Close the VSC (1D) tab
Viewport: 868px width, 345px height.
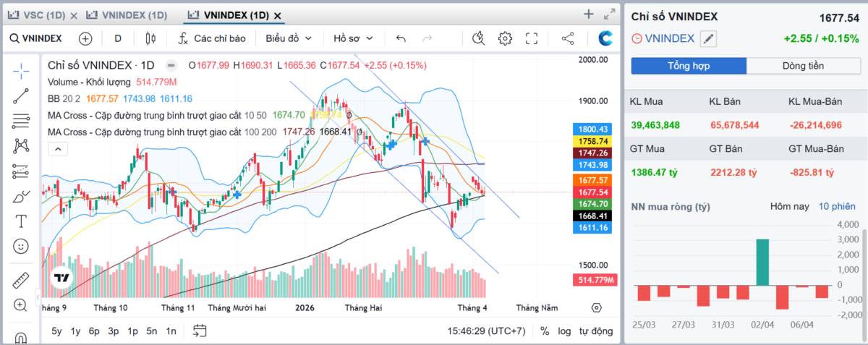pos(74,15)
